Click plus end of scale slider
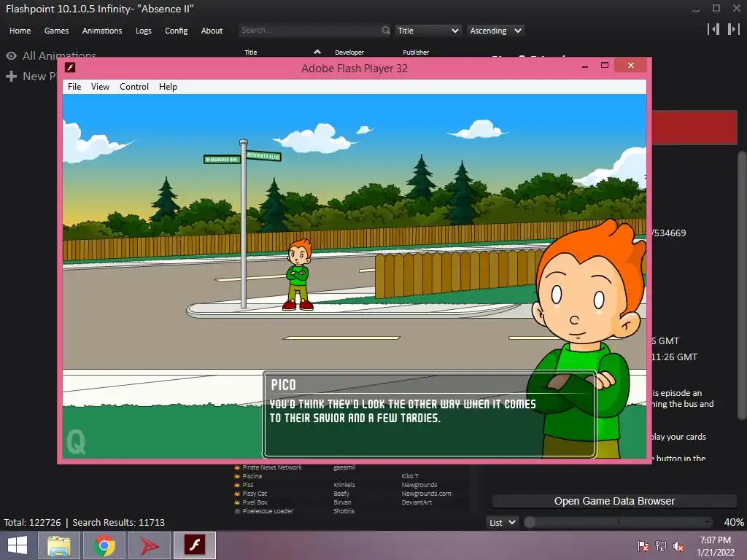The image size is (747, 560). pos(708,522)
